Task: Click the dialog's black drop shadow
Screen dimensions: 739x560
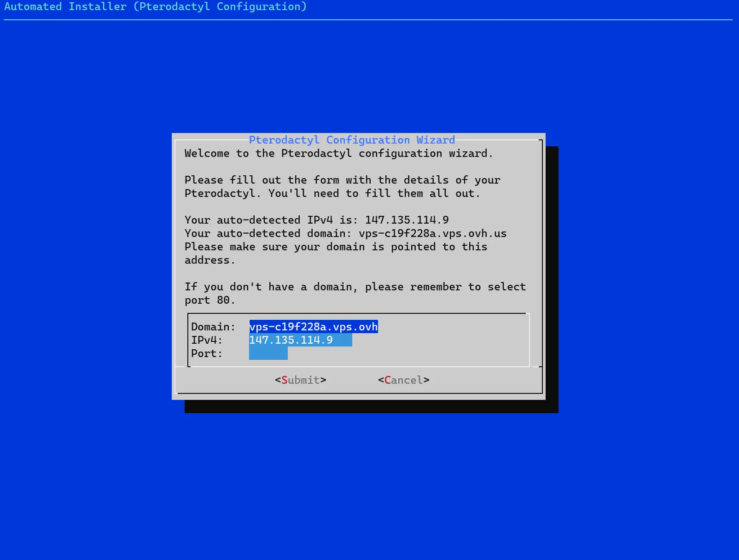Action: pyautogui.click(x=371, y=406)
